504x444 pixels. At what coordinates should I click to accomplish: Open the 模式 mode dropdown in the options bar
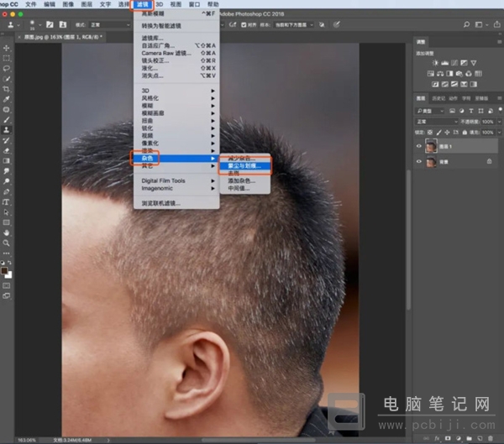pos(109,24)
